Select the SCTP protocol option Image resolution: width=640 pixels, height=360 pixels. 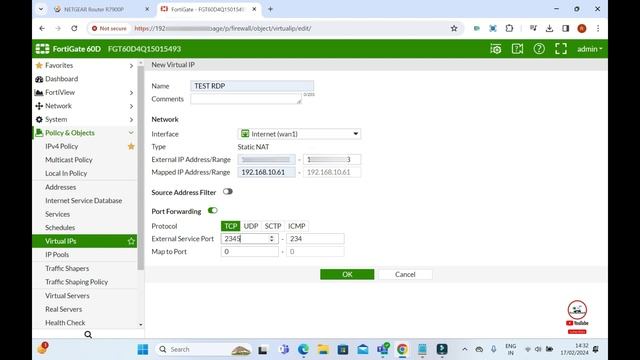(273, 226)
